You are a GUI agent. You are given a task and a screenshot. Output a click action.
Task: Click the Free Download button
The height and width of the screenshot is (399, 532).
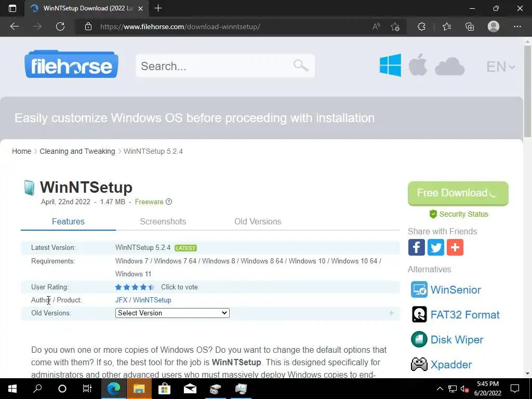pos(458,193)
